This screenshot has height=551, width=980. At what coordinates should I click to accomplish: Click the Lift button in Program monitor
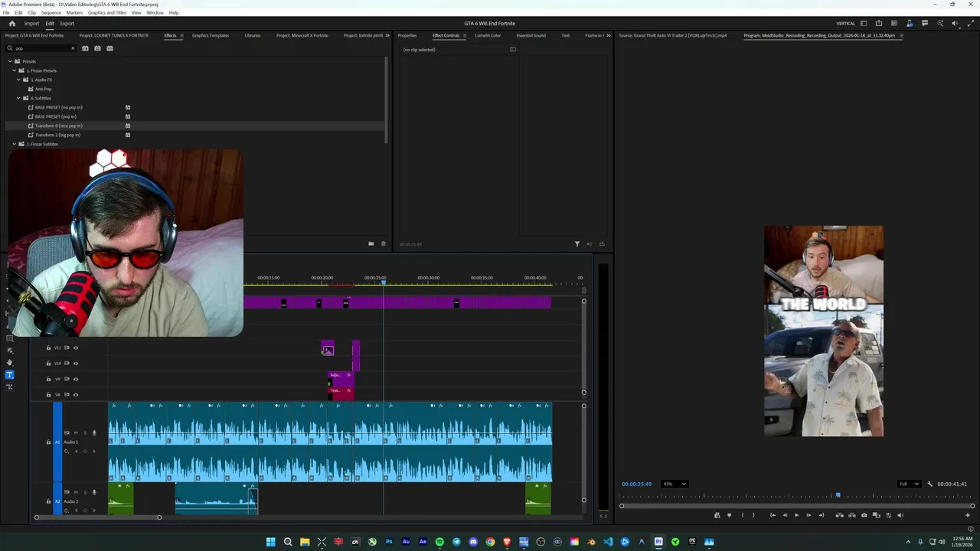click(x=840, y=515)
